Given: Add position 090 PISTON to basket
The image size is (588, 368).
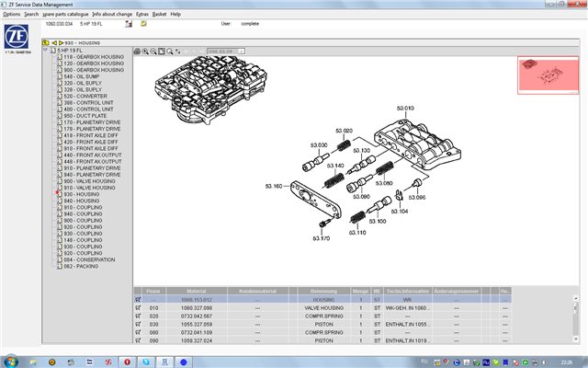Looking at the screenshot, I should (x=138, y=340).
